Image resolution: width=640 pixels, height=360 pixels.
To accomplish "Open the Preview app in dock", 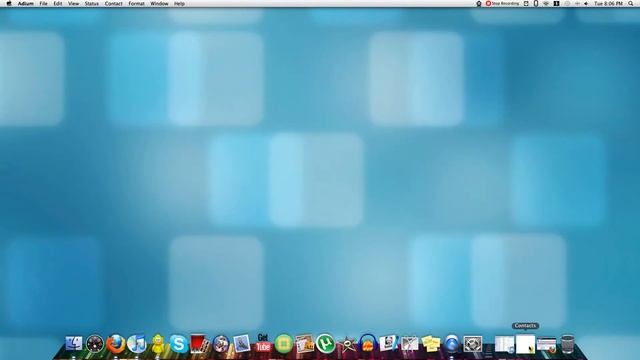I will coord(242,344).
